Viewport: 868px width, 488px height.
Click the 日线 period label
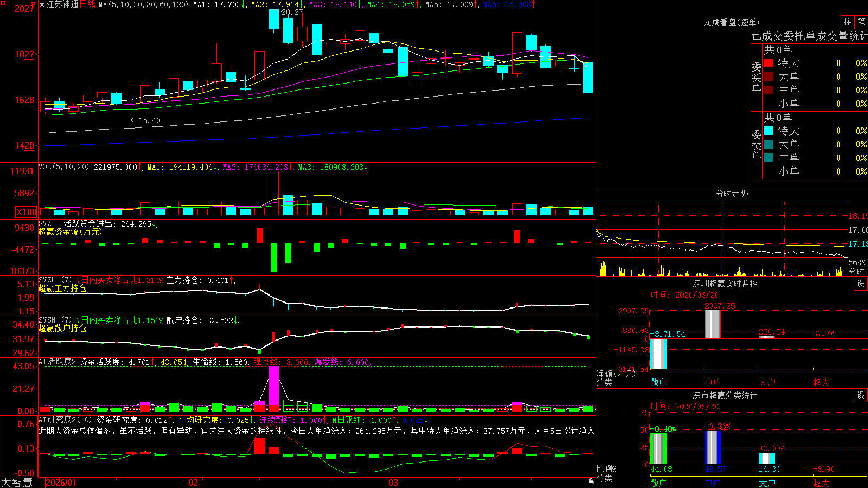pyautogui.click(x=87, y=4)
